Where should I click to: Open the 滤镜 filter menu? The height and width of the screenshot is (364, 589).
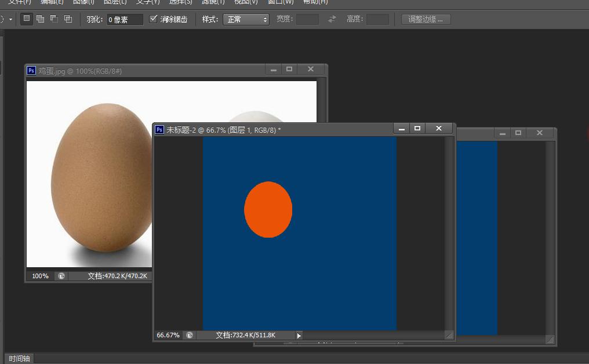[x=212, y=3]
